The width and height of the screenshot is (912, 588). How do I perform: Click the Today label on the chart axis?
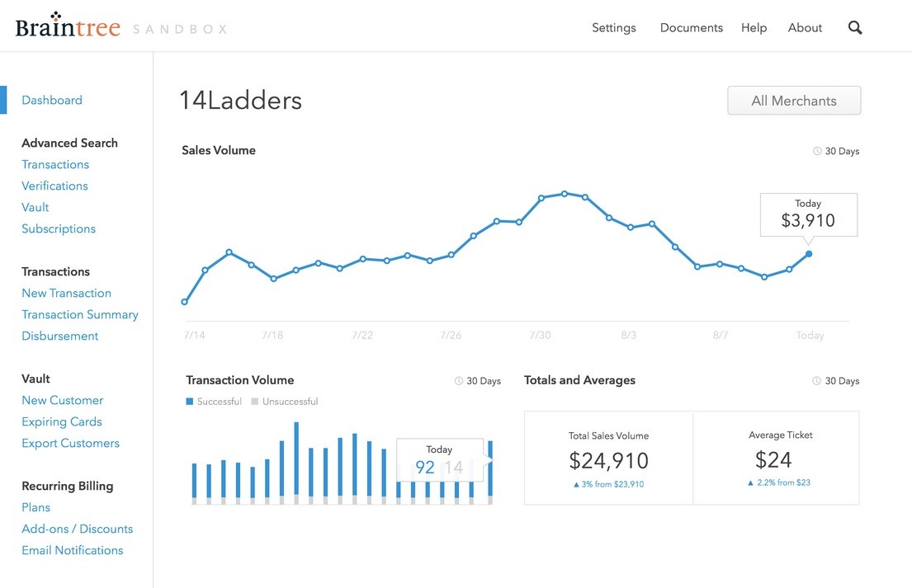coord(810,336)
